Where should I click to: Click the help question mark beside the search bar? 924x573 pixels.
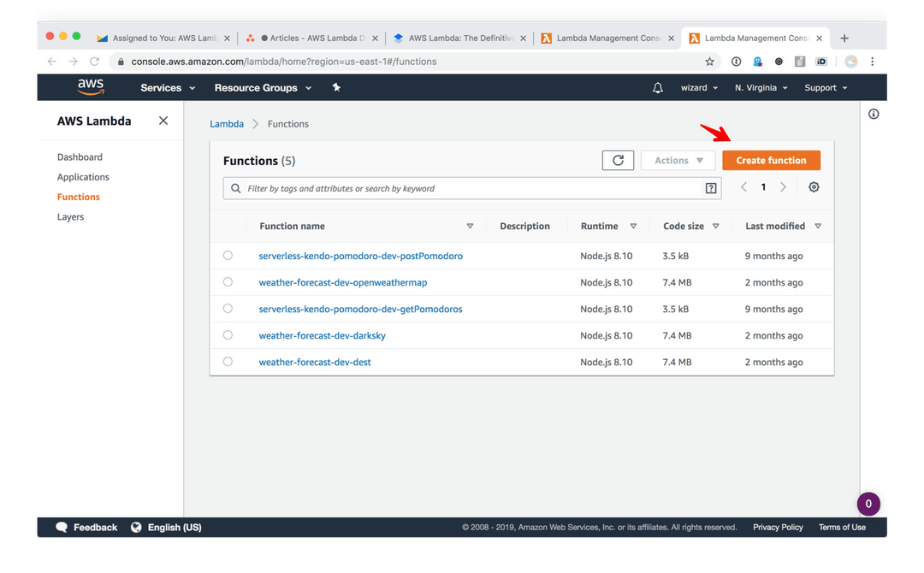tap(711, 187)
